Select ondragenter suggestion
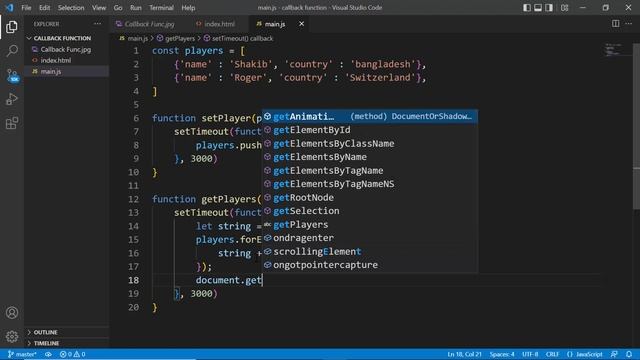 [370, 238]
